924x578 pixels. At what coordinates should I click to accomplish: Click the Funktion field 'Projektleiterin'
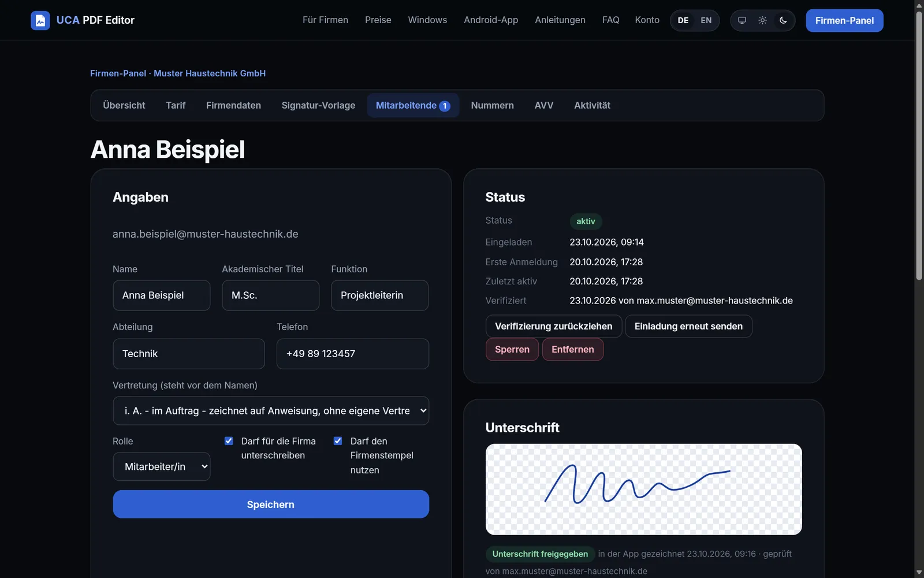380,295
